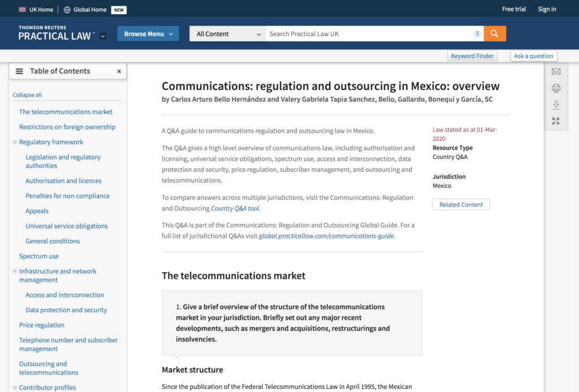Screen dimensions: 579x392
Task: Click in the Search Practical Law UK field
Action: coord(368,34)
